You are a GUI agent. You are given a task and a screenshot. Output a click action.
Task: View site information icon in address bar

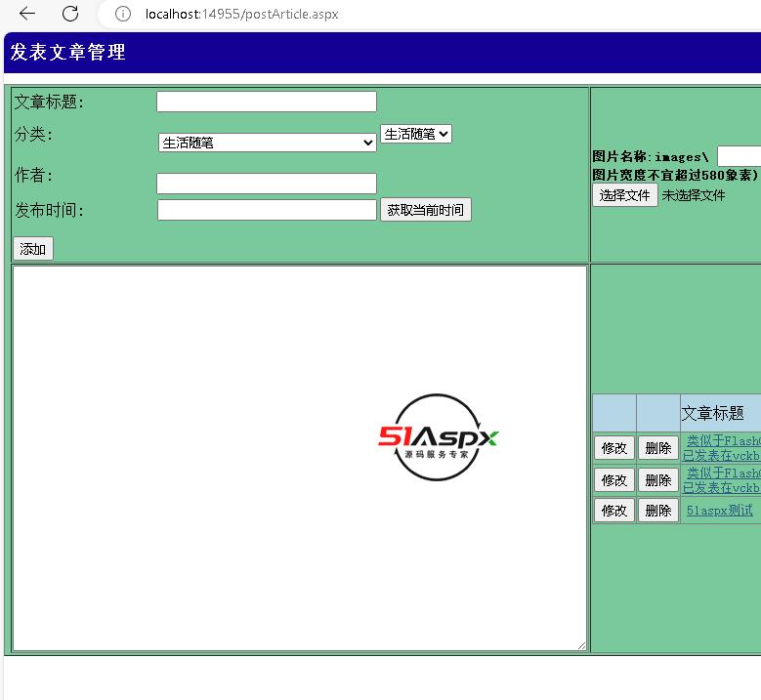123,14
